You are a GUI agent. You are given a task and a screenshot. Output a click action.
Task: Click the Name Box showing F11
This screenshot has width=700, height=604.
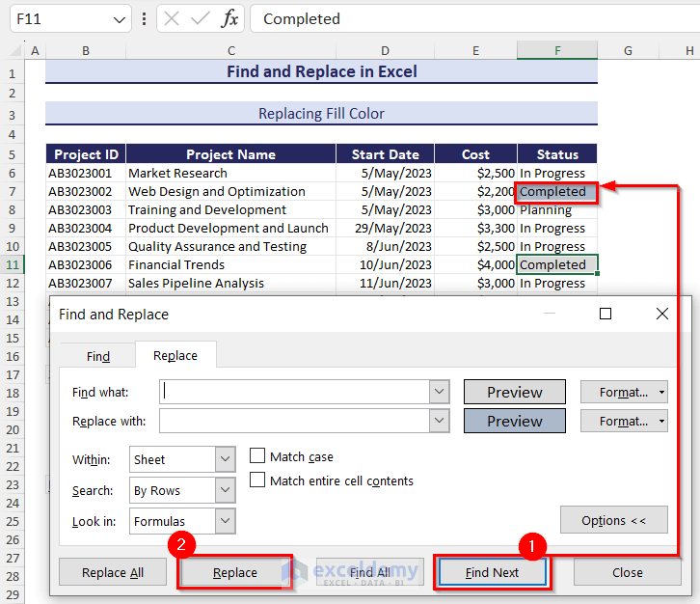(61, 18)
